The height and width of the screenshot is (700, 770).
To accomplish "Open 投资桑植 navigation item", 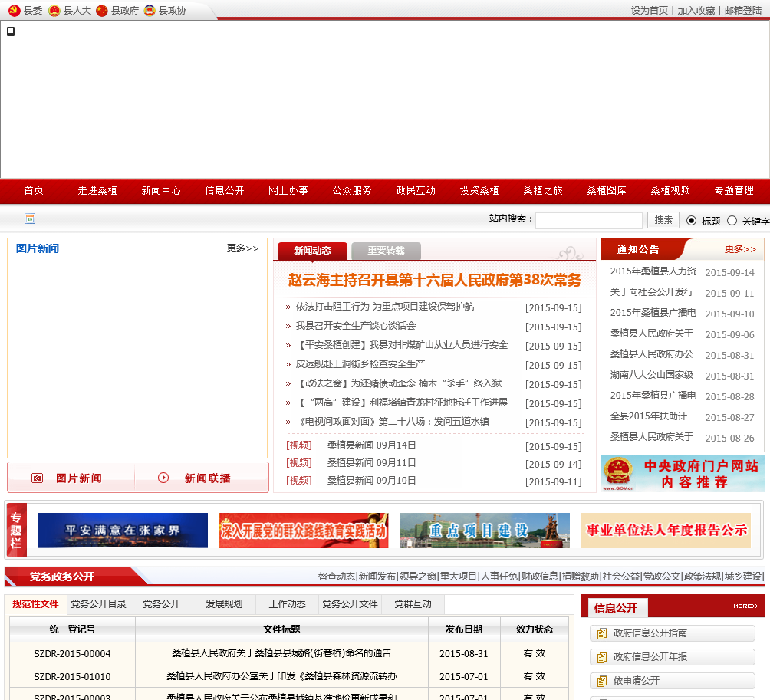I will [479, 190].
